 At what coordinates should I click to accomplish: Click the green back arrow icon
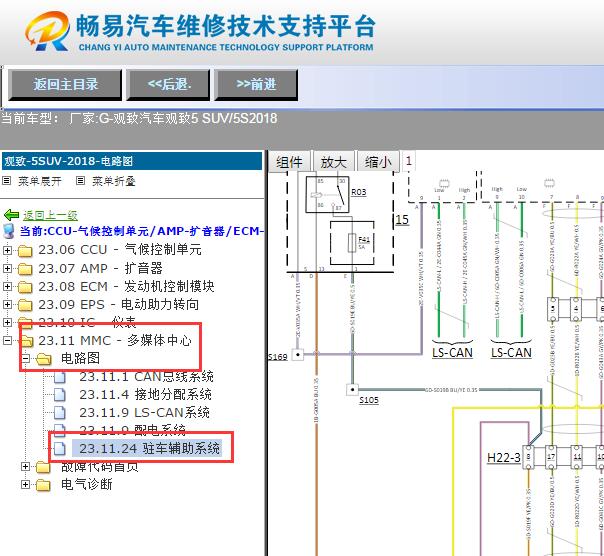[11, 215]
